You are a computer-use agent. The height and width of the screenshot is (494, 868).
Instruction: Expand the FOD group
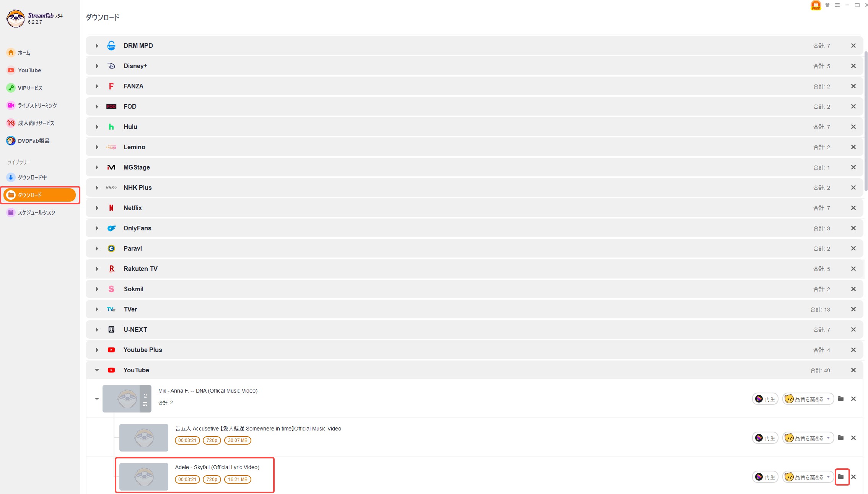(x=97, y=107)
